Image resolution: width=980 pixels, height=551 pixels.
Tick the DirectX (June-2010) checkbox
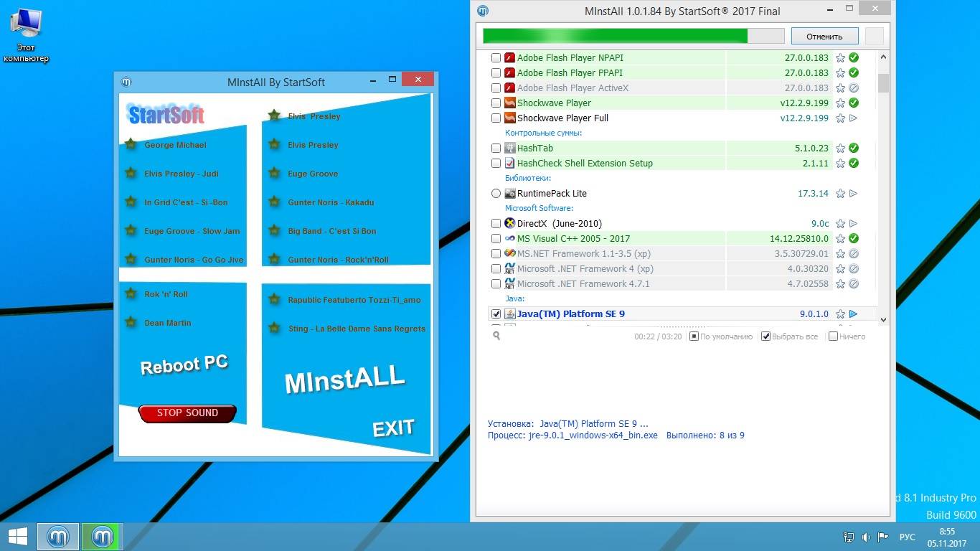[496, 223]
